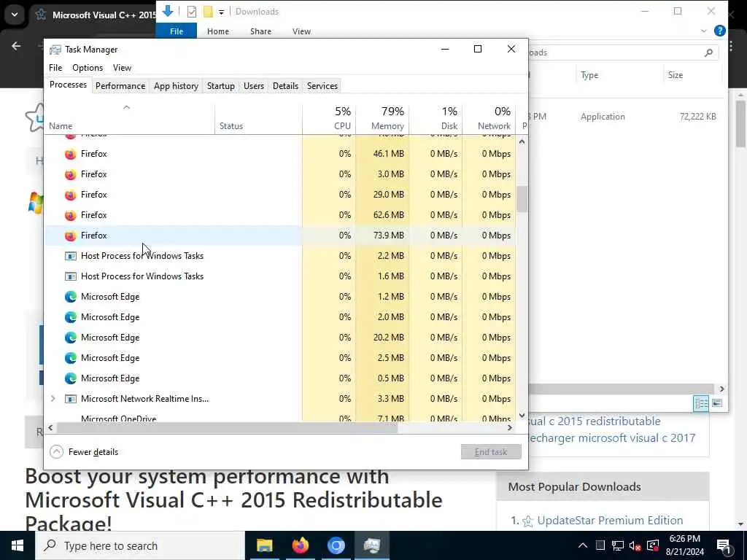Click the browser back arrow
Screen dimensions: 747x560
(x=16, y=46)
